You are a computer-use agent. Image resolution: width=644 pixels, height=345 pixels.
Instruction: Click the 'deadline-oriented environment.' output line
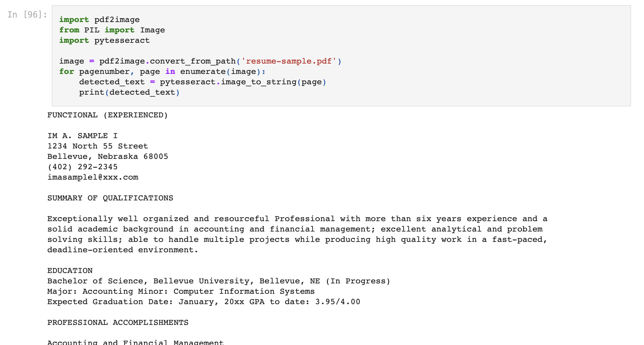click(x=122, y=250)
